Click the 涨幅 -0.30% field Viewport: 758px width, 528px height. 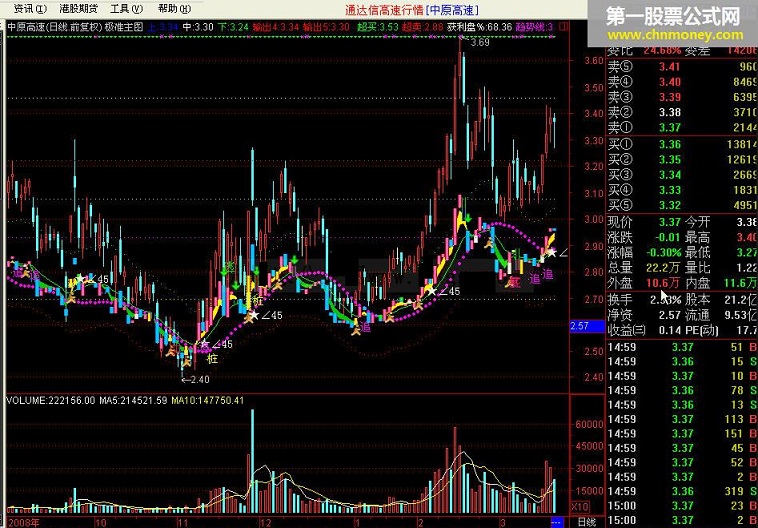[x=644, y=252]
